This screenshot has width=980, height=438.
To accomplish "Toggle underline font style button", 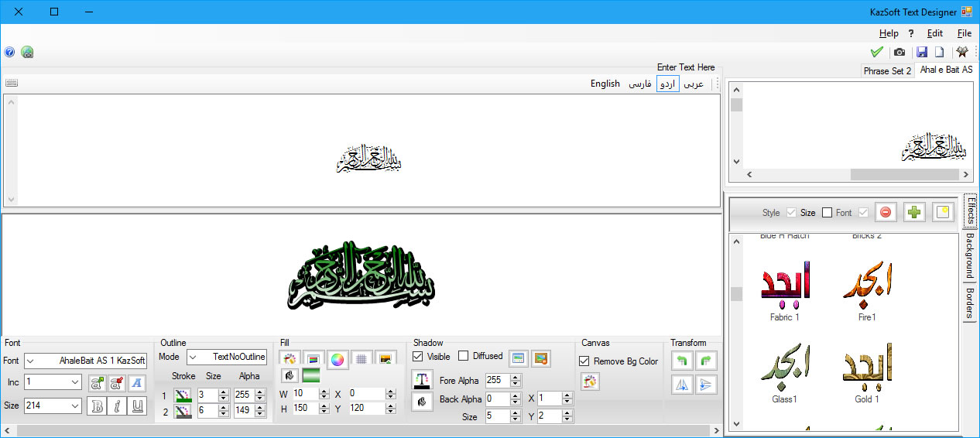I will (136, 406).
